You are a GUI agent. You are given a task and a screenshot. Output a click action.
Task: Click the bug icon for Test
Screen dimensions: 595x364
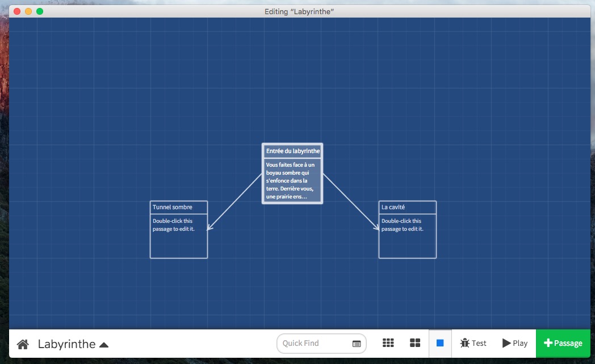point(464,343)
